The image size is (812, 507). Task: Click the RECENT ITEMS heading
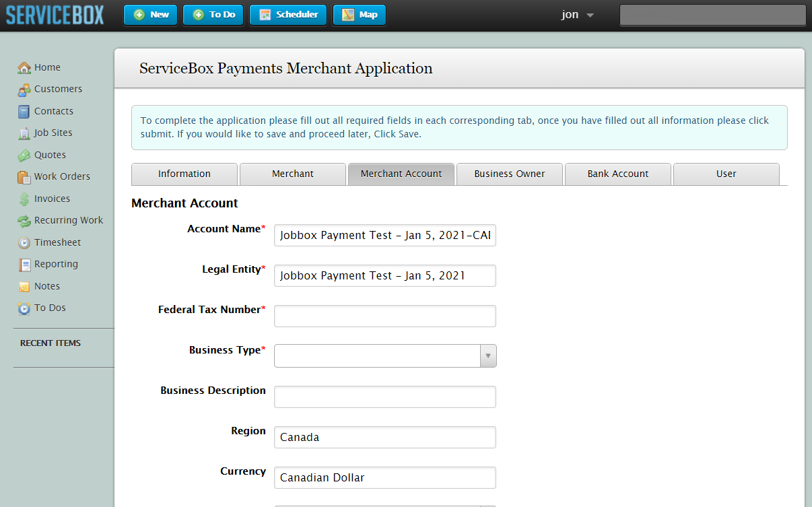coord(50,343)
